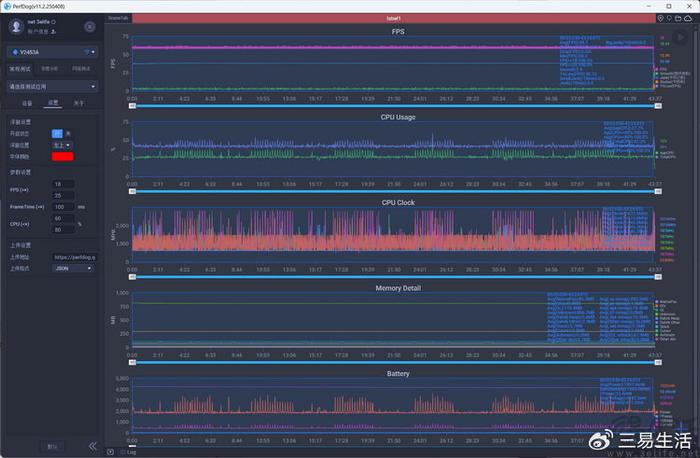Open the floating window position dropdown

click(62, 146)
